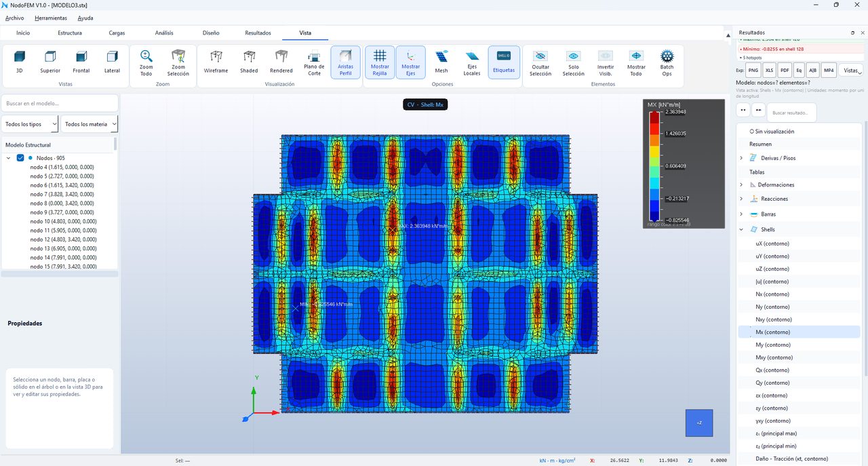Open the Todos los tipos dropdown
Image resolution: width=868 pixels, height=466 pixels.
tap(30, 124)
